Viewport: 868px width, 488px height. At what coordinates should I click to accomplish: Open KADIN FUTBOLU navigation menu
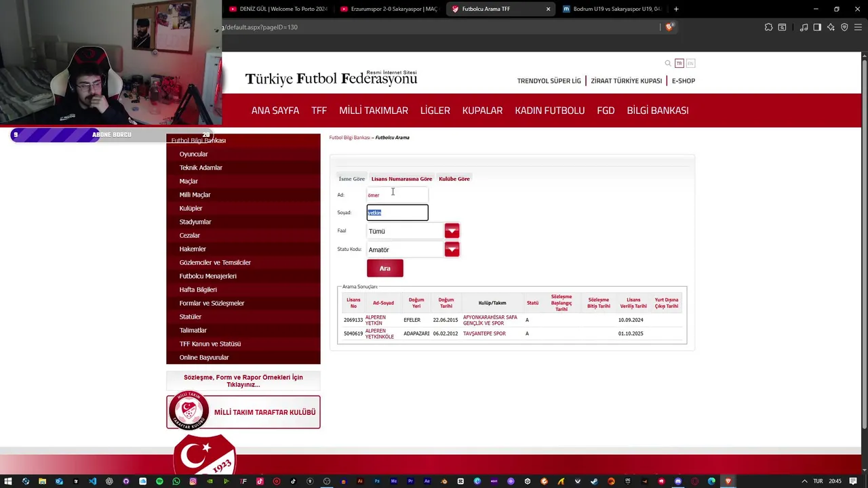[x=550, y=110]
